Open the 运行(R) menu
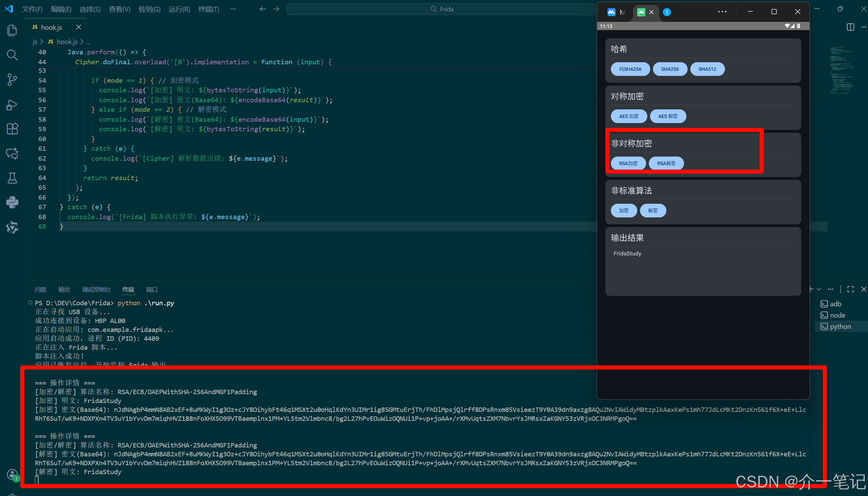Viewport: 868px width, 496px height. [x=179, y=9]
